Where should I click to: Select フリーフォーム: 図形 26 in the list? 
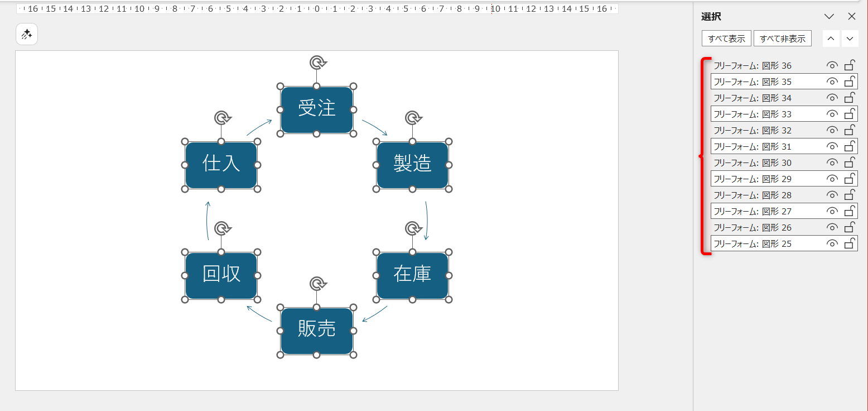click(784, 228)
